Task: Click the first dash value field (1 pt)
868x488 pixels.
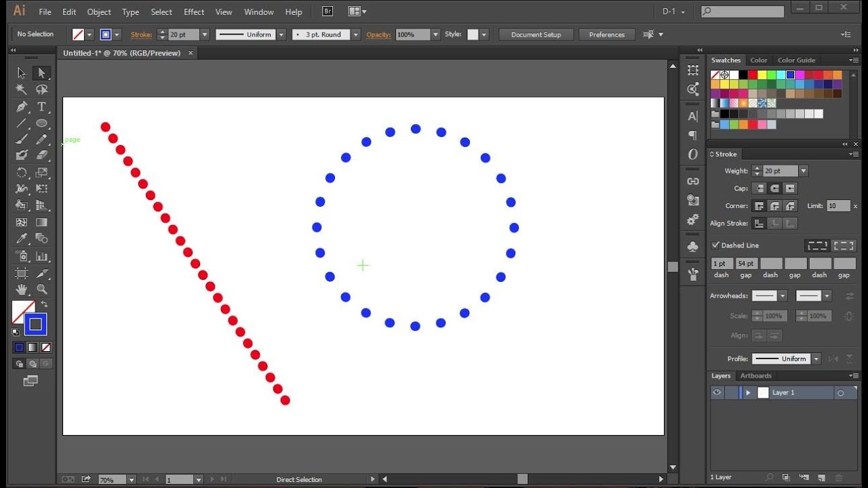Action: 722,264
